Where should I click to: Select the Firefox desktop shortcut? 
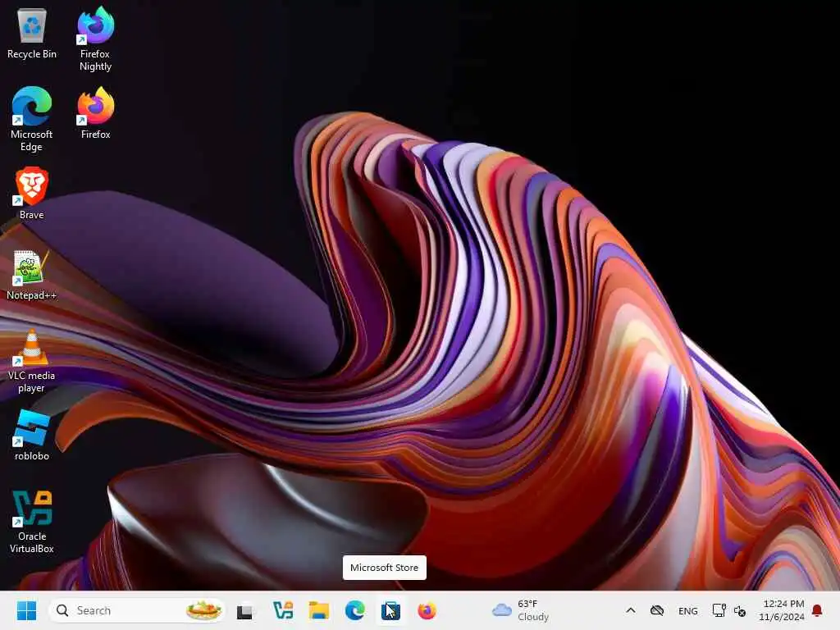tap(95, 113)
